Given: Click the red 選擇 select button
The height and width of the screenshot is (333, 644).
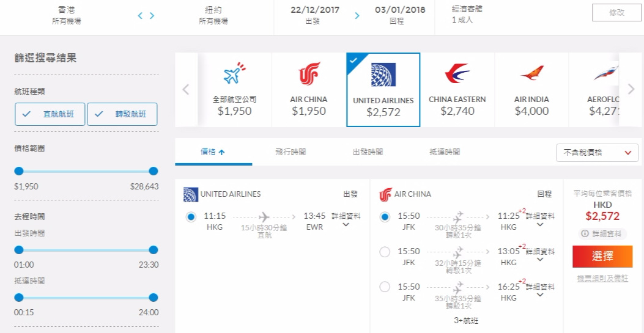Looking at the screenshot, I should 602,256.
